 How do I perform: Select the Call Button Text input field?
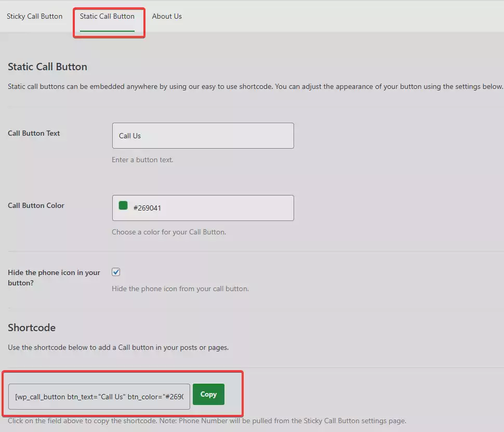(x=203, y=136)
